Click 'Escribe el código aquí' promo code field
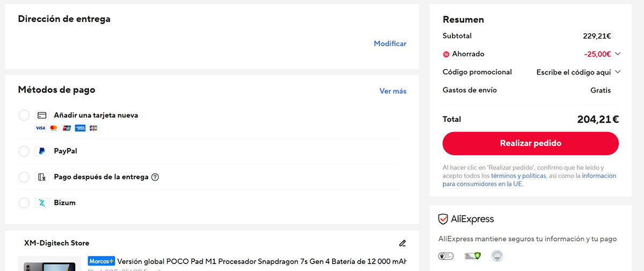Image resolution: width=644 pixels, height=271 pixels. (x=574, y=72)
